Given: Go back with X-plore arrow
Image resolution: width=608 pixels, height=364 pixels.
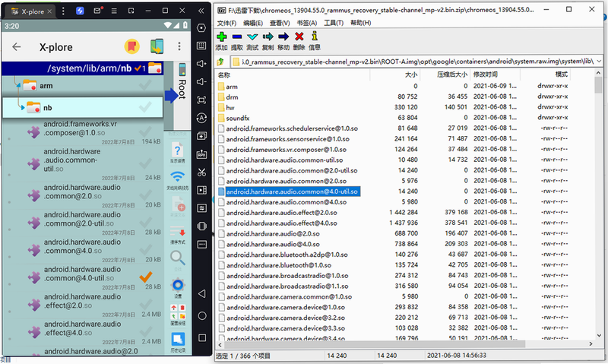Looking at the screenshot, I should [16, 47].
